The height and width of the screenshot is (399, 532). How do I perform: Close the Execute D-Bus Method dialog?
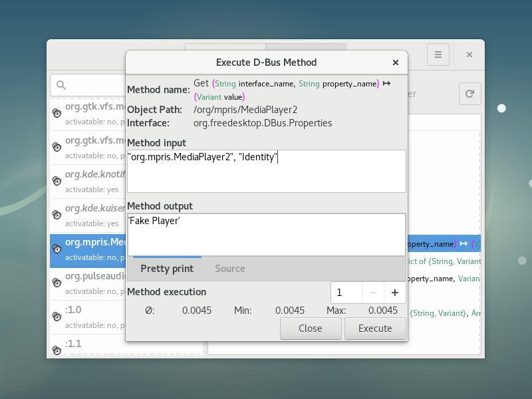point(396,63)
